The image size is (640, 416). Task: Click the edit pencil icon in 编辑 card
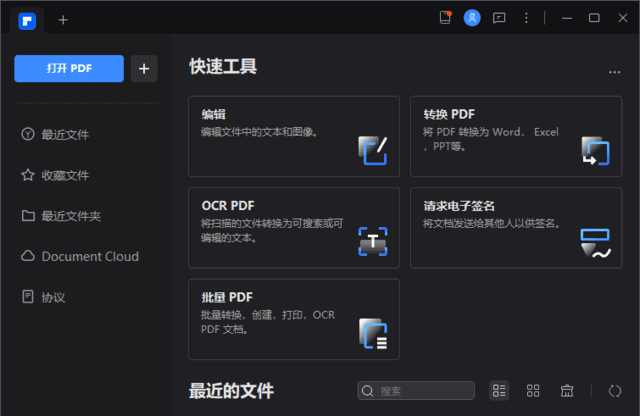click(x=373, y=151)
